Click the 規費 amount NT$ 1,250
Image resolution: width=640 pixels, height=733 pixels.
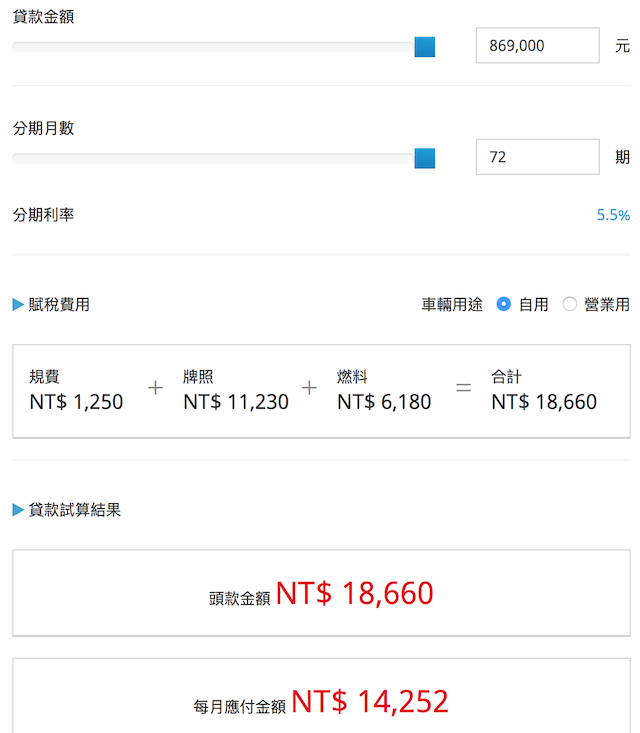76,402
